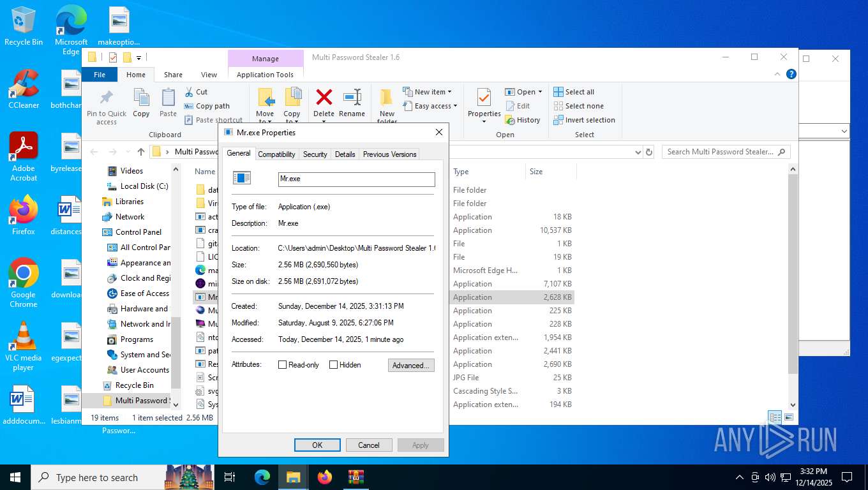Sort by the Size column header
Screen dimensions: 868x490
551,172
